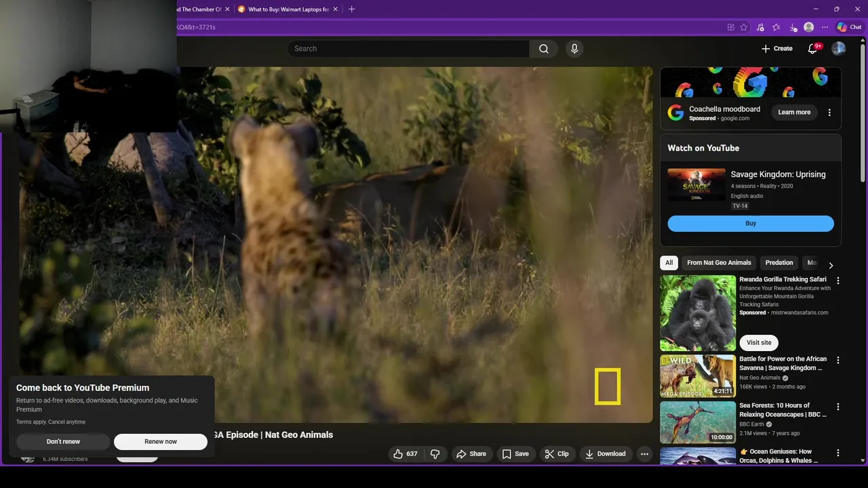Viewport: 868px width, 488px height.
Task: Share the video
Action: [x=471, y=454]
